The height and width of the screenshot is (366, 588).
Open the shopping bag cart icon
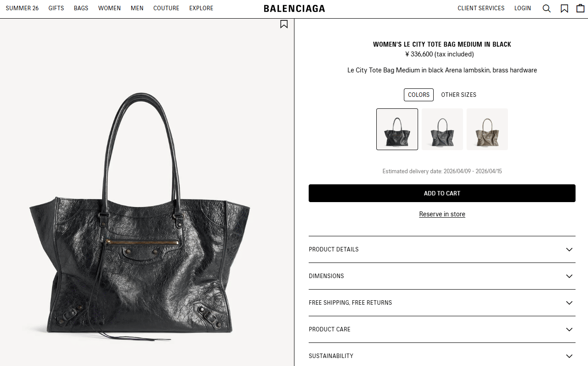(x=580, y=8)
